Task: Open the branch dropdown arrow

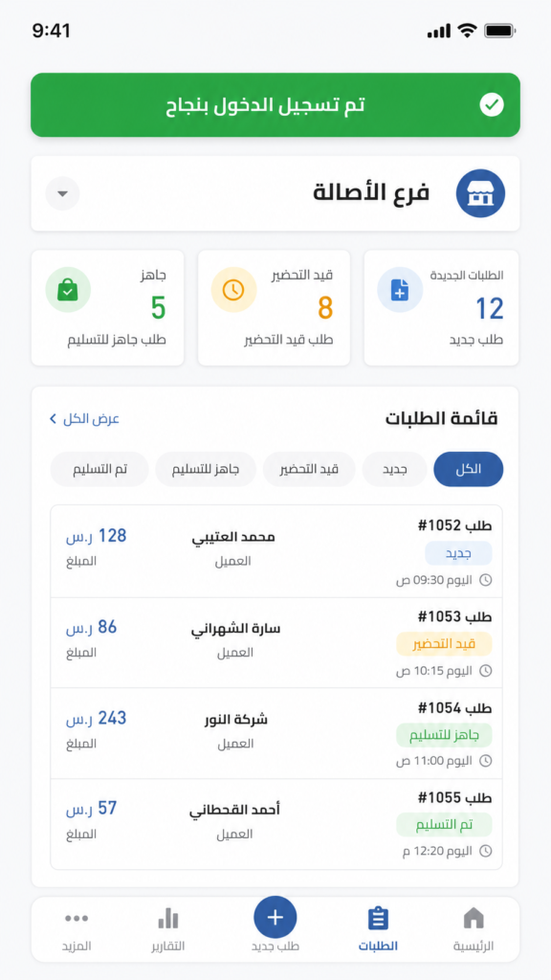Action: [x=62, y=193]
